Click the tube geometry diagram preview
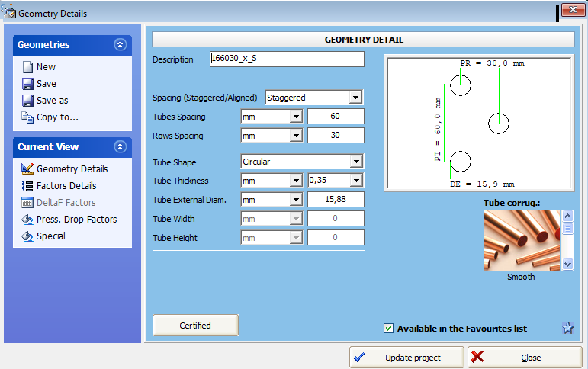Screen dimensions: 588x369 point(479,123)
